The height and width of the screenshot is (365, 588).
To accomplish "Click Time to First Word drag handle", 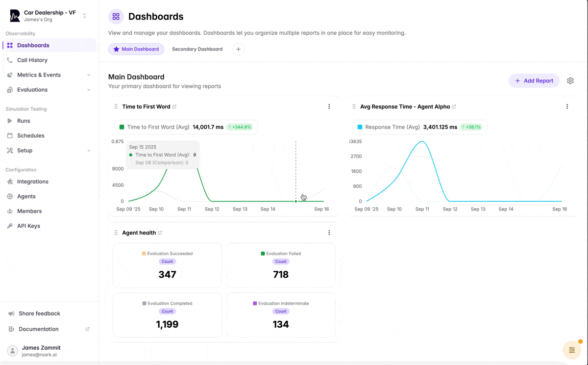I will click(x=116, y=106).
